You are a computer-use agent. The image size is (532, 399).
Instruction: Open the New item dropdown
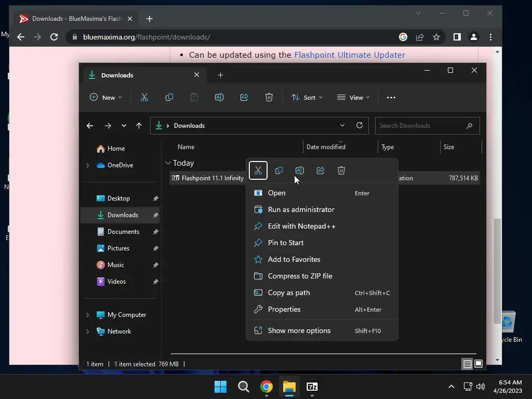105,97
